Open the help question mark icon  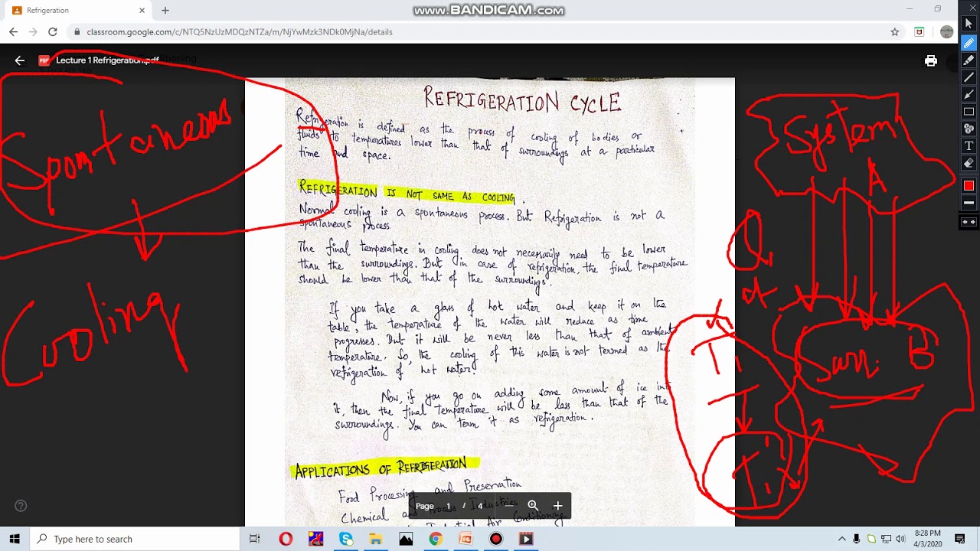tap(21, 506)
